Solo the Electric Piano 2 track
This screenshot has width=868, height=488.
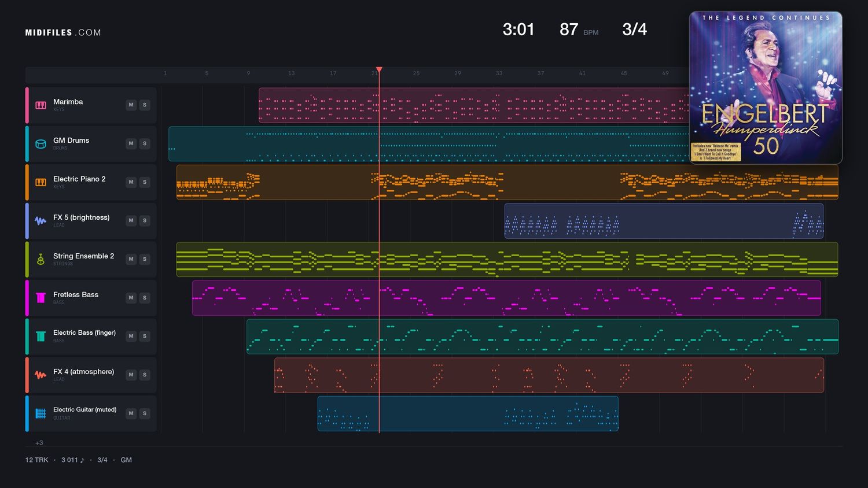145,182
